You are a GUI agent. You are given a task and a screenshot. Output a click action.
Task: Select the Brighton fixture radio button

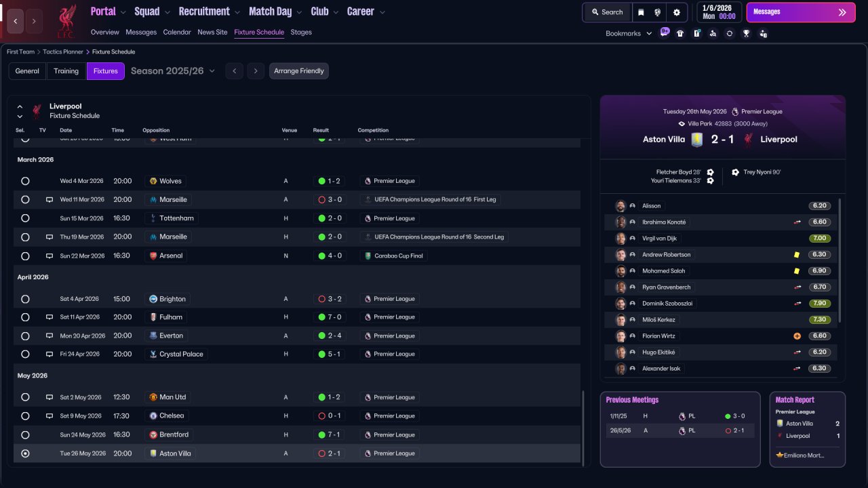[25, 299]
